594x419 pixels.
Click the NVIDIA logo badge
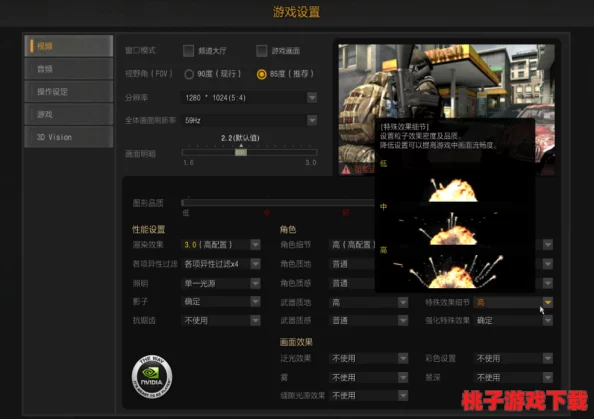pyautogui.click(x=152, y=377)
